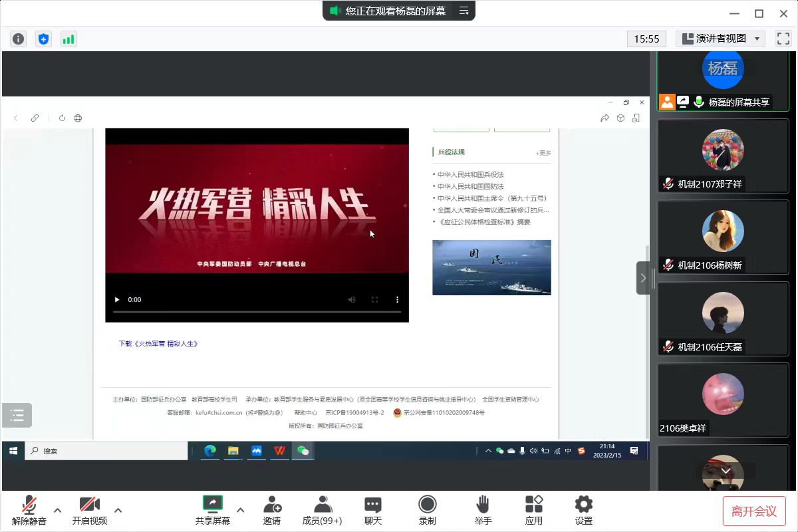
Task: Open the 中华人民共和国兵役法 link
Action: [x=470, y=175]
